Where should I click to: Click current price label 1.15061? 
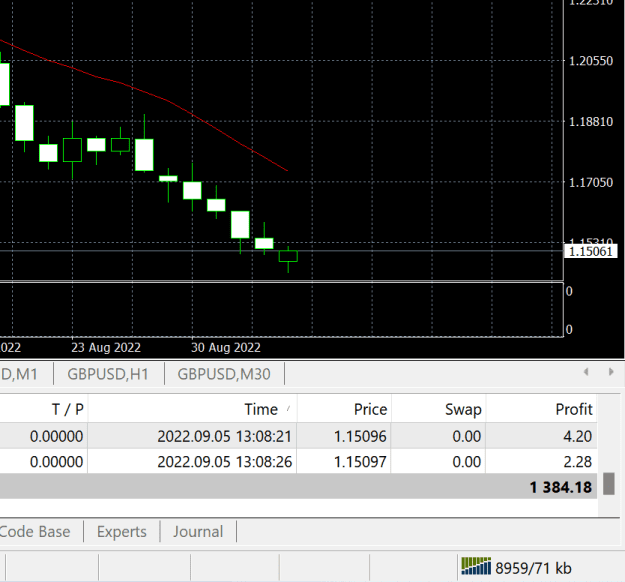click(591, 252)
